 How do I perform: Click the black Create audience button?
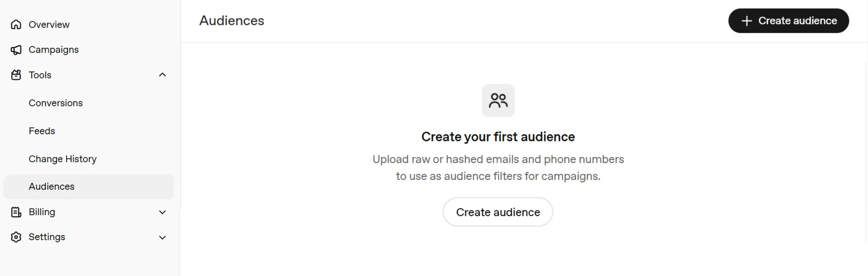coord(788,21)
